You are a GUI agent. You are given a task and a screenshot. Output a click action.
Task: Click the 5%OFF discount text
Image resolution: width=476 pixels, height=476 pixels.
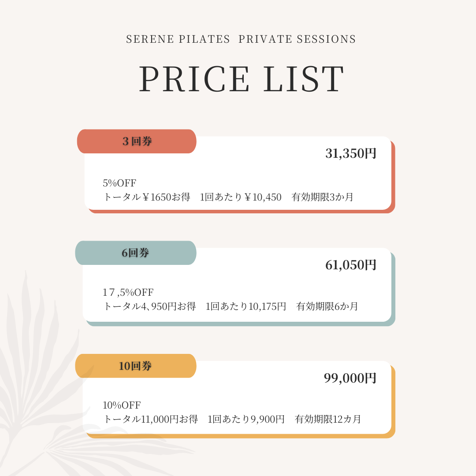pos(119,183)
